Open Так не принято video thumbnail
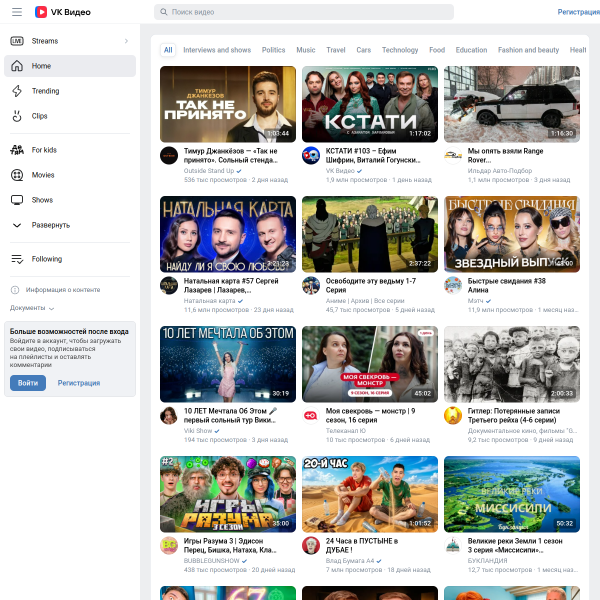Image resolution: width=600 pixels, height=600 pixels. pyautogui.click(x=228, y=104)
